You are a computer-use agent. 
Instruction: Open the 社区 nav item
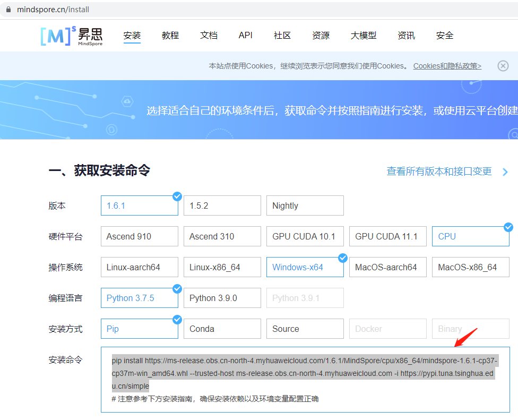tap(282, 36)
